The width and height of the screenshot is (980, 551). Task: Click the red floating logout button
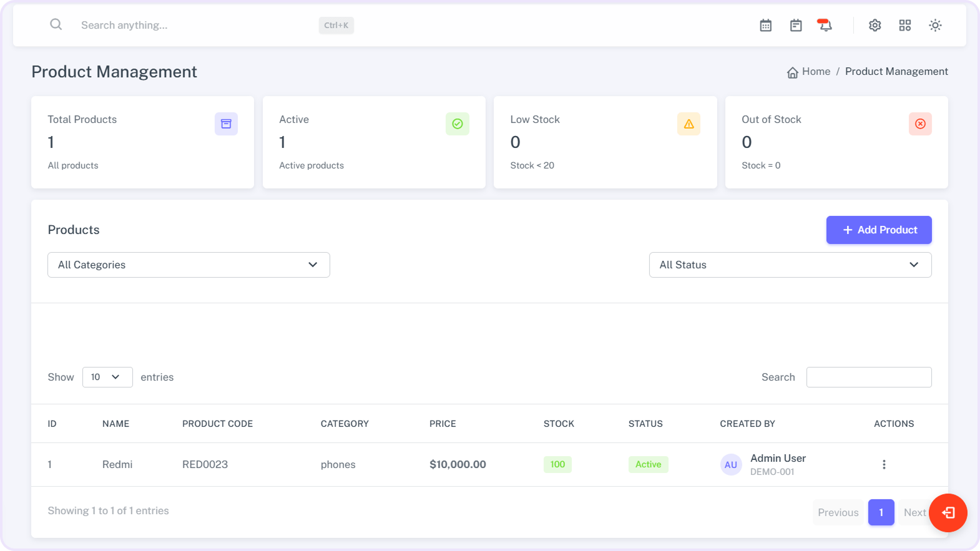pos(948,512)
